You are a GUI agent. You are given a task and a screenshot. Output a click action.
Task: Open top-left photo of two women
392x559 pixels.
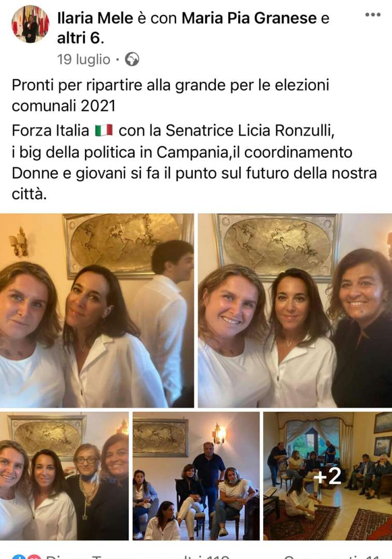pos(97,311)
